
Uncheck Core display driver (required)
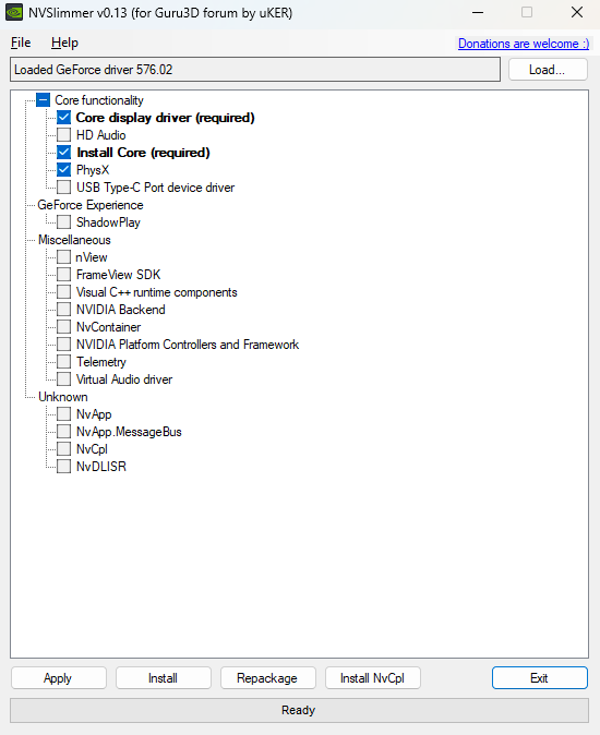coord(64,117)
